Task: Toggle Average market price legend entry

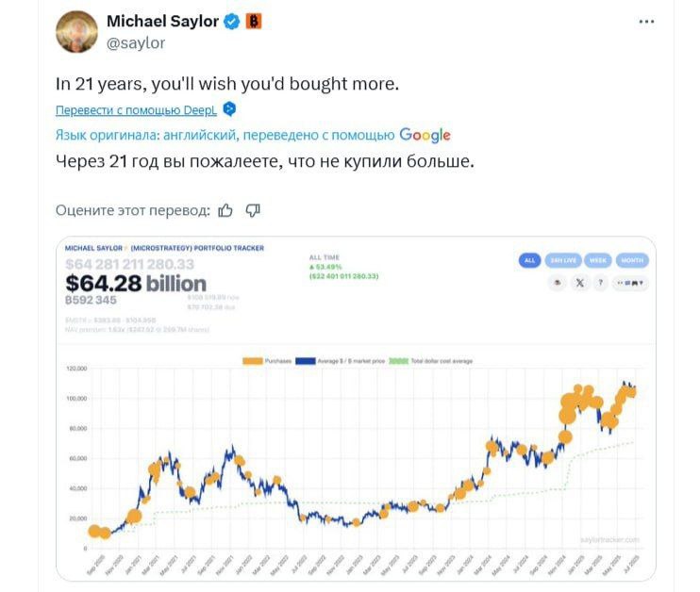Action: coord(341,361)
